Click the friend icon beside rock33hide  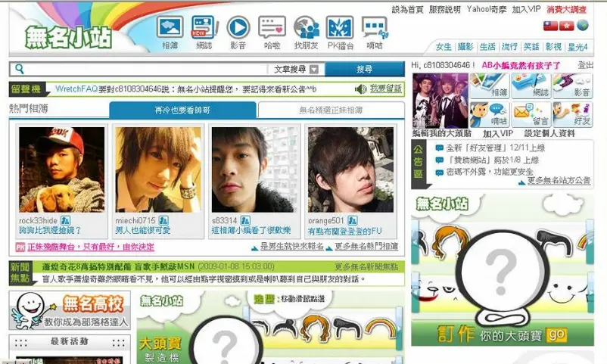pyautogui.click(x=64, y=220)
